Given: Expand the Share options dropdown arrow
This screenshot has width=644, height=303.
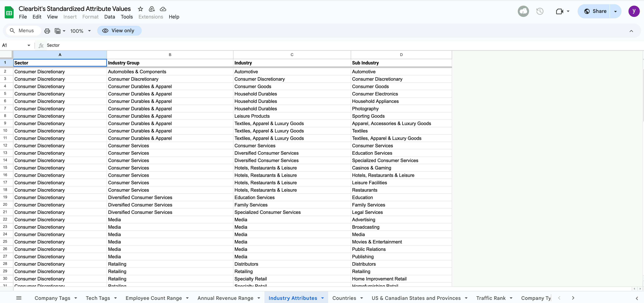Looking at the screenshot, I should 615,11.
